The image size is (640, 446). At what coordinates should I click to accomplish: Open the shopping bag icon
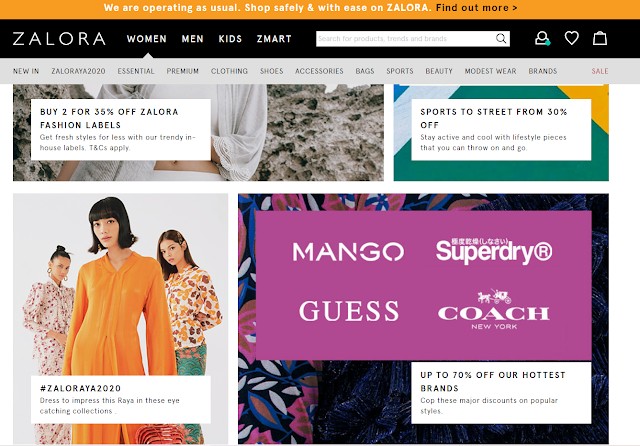point(600,38)
